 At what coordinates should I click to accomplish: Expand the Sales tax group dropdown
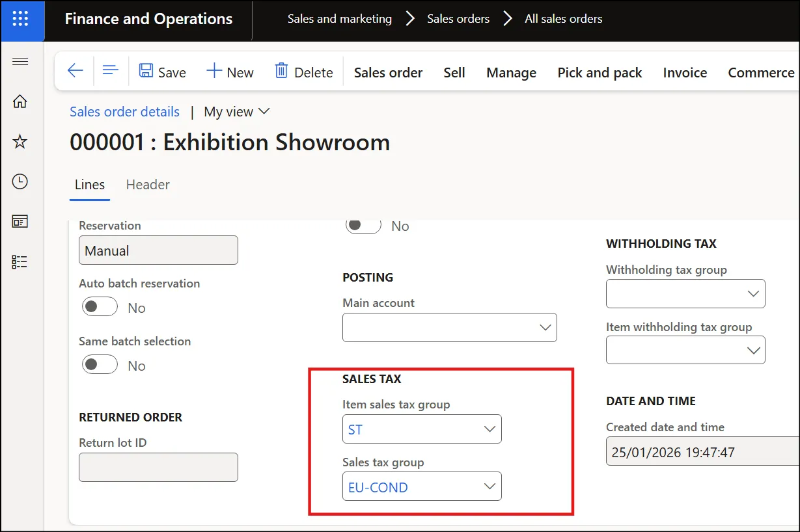(x=490, y=486)
